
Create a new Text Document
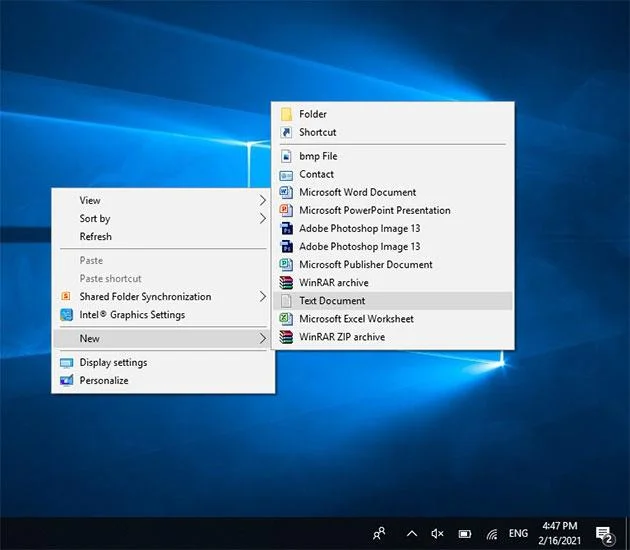pos(393,301)
